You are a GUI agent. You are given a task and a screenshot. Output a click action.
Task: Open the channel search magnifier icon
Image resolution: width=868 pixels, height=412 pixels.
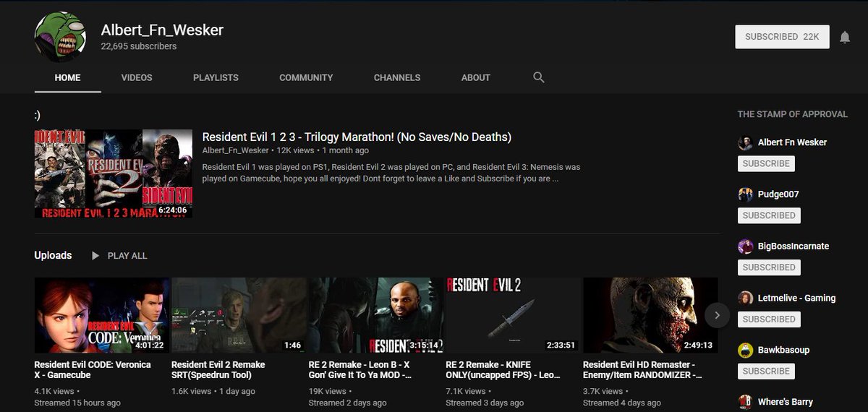(x=538, y=77)
